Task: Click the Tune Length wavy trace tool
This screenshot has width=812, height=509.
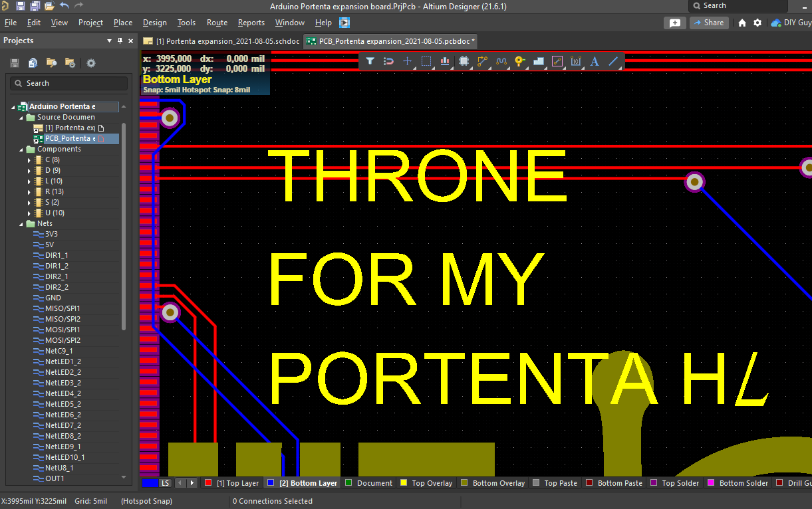Action: pos(501,61)
